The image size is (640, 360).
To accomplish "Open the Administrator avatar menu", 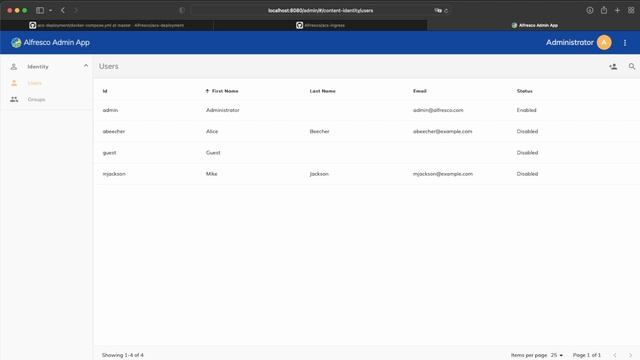I will click(x=604, y=42).
